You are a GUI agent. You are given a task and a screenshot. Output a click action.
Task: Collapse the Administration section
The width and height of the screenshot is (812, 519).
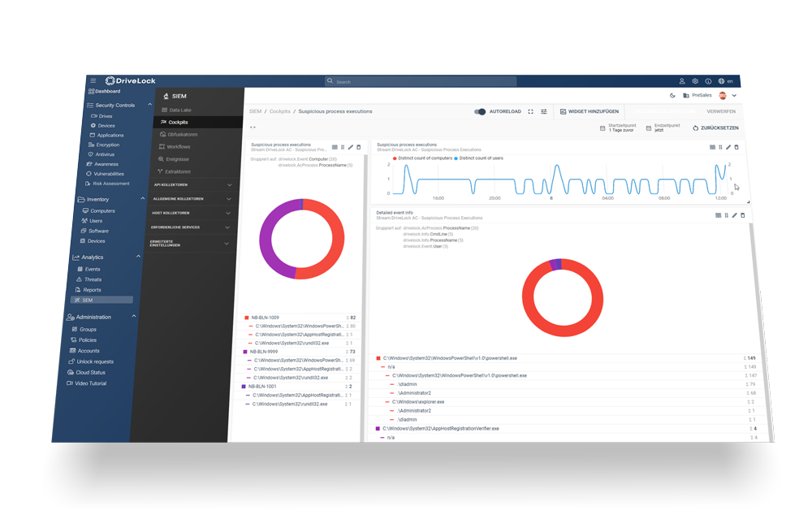tap(134, 316)
